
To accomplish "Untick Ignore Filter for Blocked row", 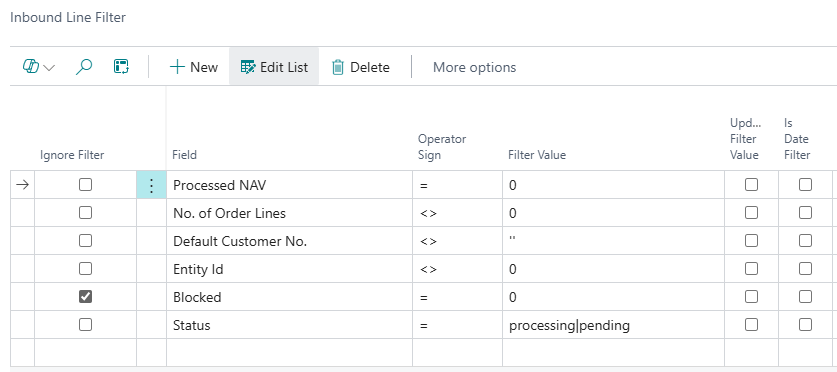I will [x=85, y=297].
